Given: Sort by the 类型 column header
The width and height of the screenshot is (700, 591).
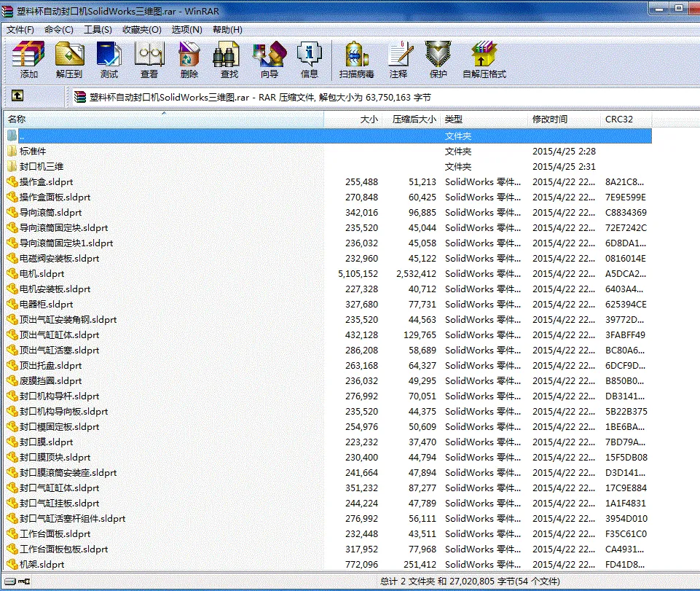Looking at the screenshot, I should click(484, 120).
